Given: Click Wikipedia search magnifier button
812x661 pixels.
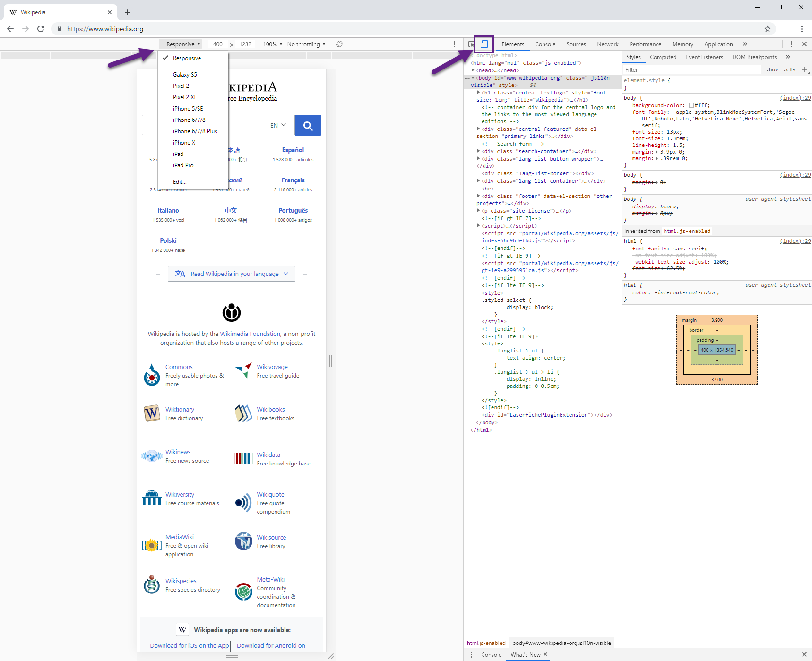Looking at the screenshot, I should [308, 125].
